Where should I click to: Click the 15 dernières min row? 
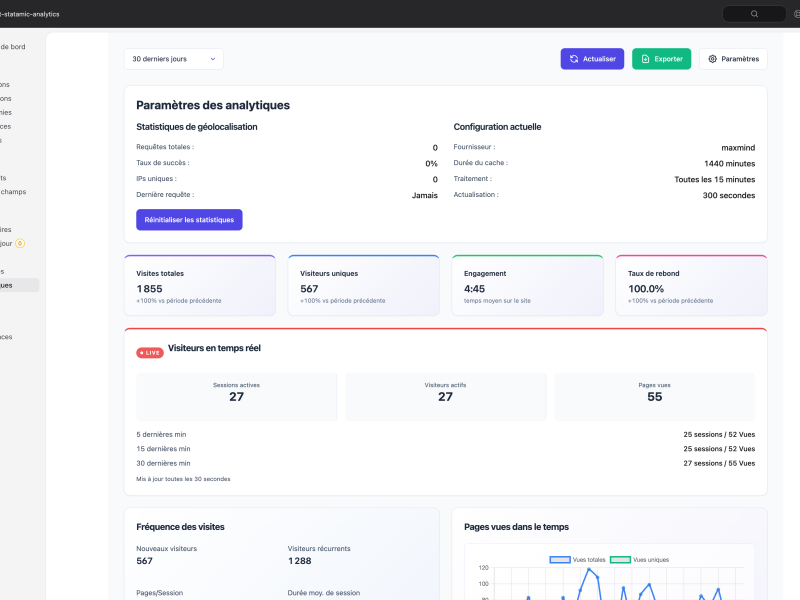(x=445, y=448)
